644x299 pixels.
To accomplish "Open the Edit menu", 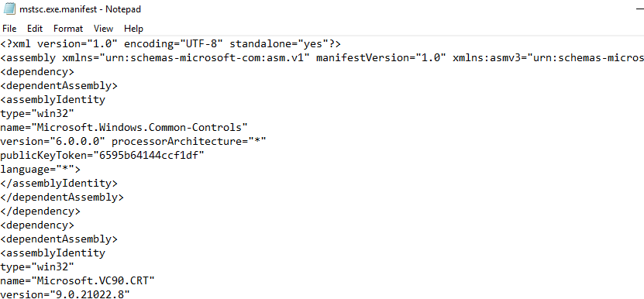I will [35, 29].
